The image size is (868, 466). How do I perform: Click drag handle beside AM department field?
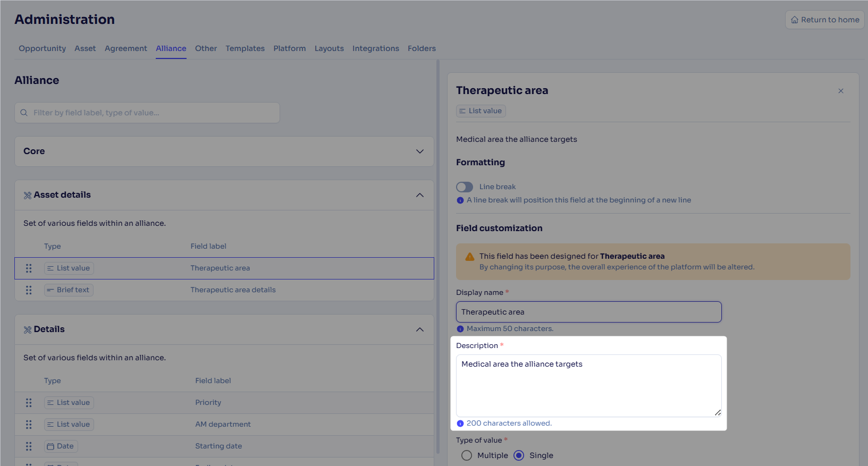(x=29, y=425)
